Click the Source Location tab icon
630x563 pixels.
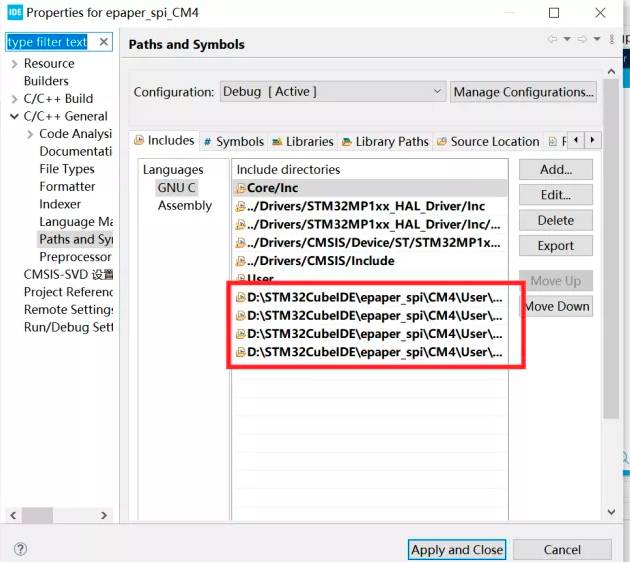coord(442,141)
